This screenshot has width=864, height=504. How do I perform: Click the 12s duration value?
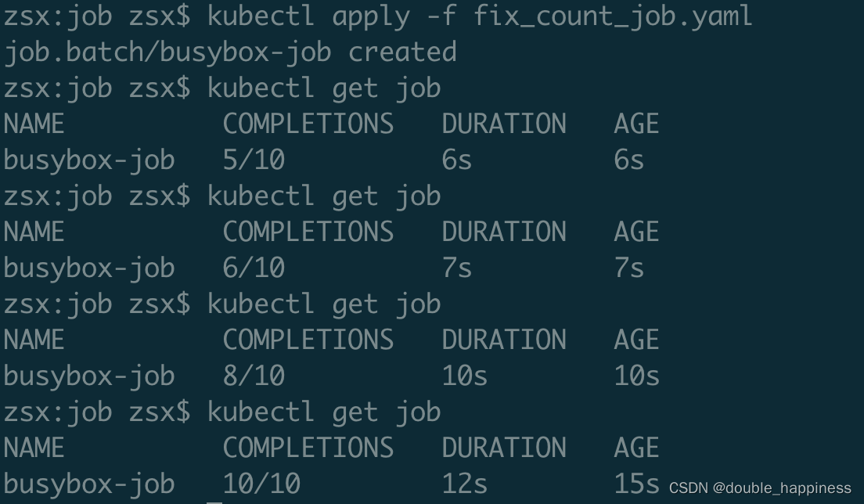(465, 484)
